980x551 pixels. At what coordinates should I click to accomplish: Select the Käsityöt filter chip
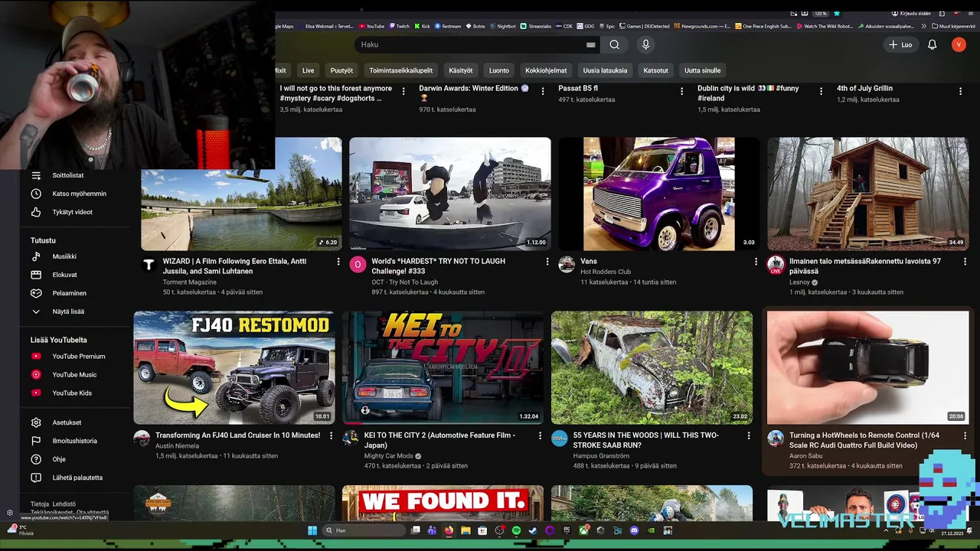(461, 70)
